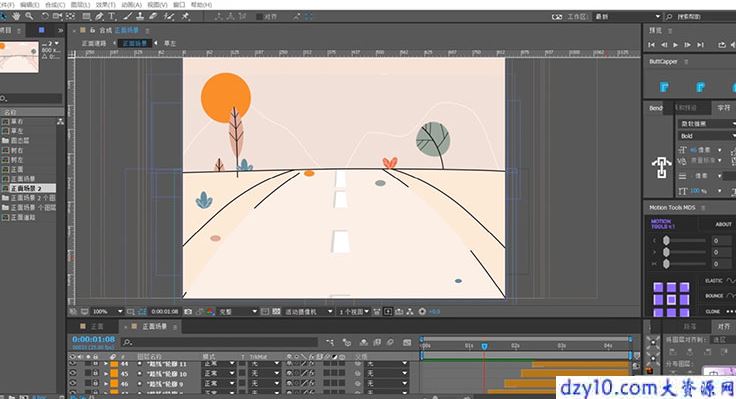Toggle the lock on layer 46
The height and width of the screenshot is (399, 736).
[95, 384]
